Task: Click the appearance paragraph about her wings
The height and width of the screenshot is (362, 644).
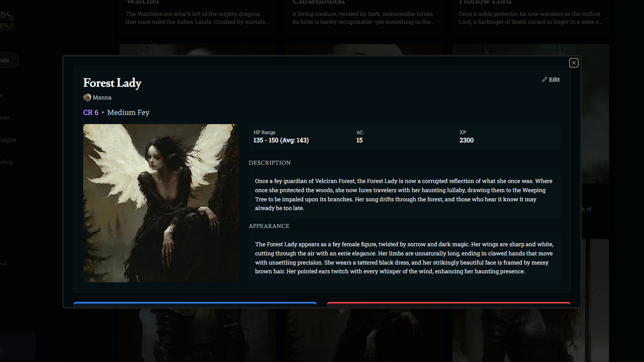Action: [x=404, y=258]
